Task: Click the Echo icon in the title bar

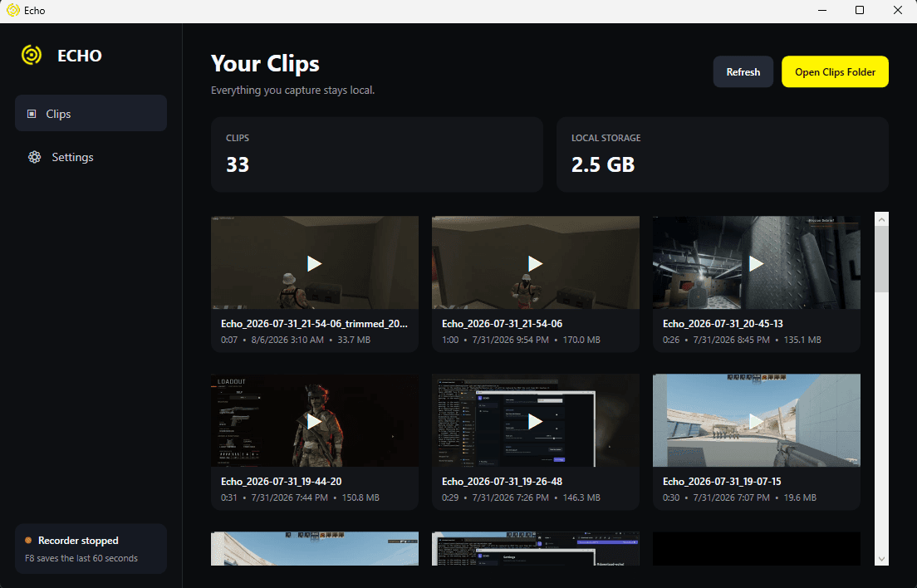Action: pyautogui.click(x=12, y=10)
